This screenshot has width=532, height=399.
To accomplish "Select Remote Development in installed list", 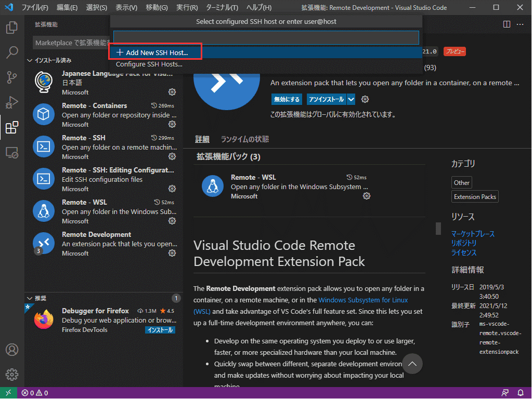I will tap(103, 244).
